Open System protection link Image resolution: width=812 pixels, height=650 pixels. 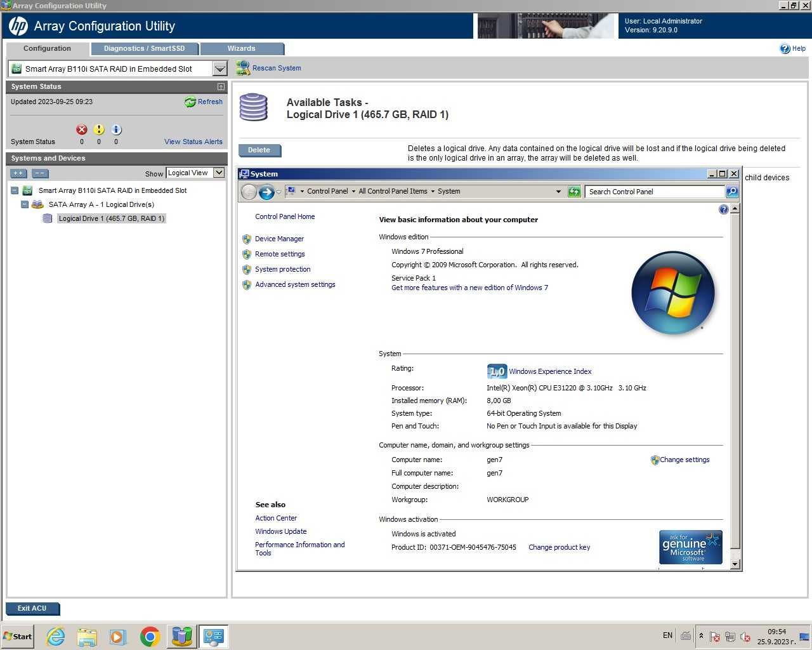283,269
